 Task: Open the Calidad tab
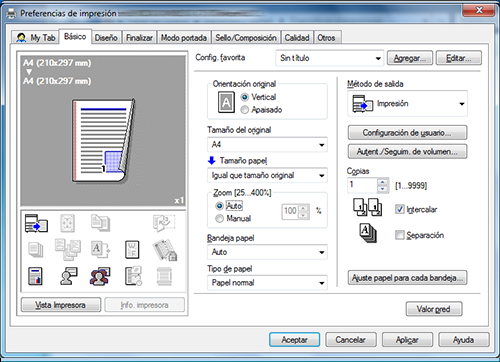point(297,38)
